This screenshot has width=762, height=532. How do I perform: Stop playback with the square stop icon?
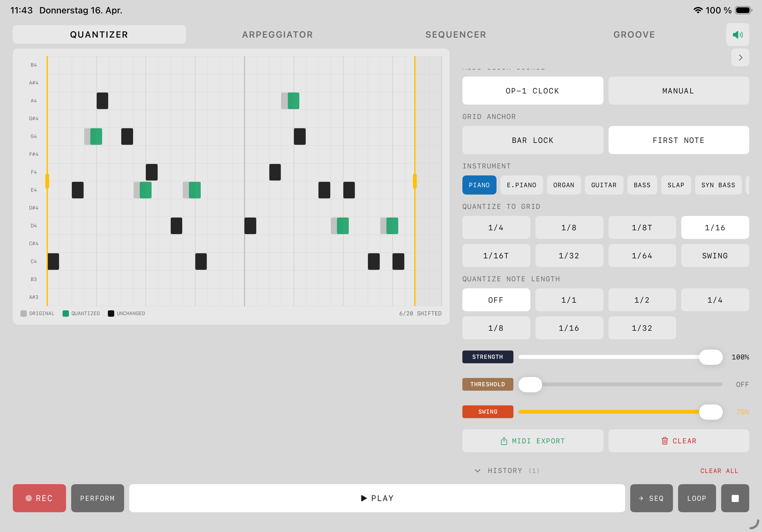[x=735, y=498]
